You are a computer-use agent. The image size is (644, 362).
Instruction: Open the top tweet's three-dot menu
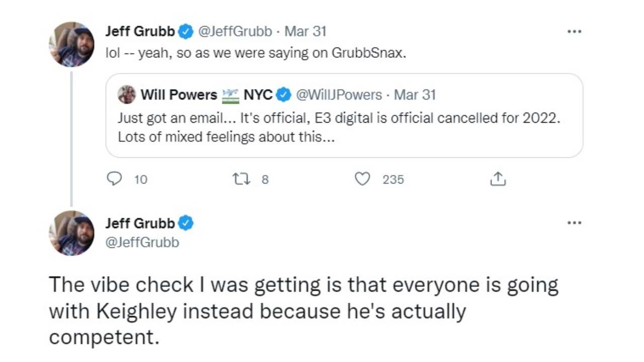pyautogui.click(x=574, y=31)
